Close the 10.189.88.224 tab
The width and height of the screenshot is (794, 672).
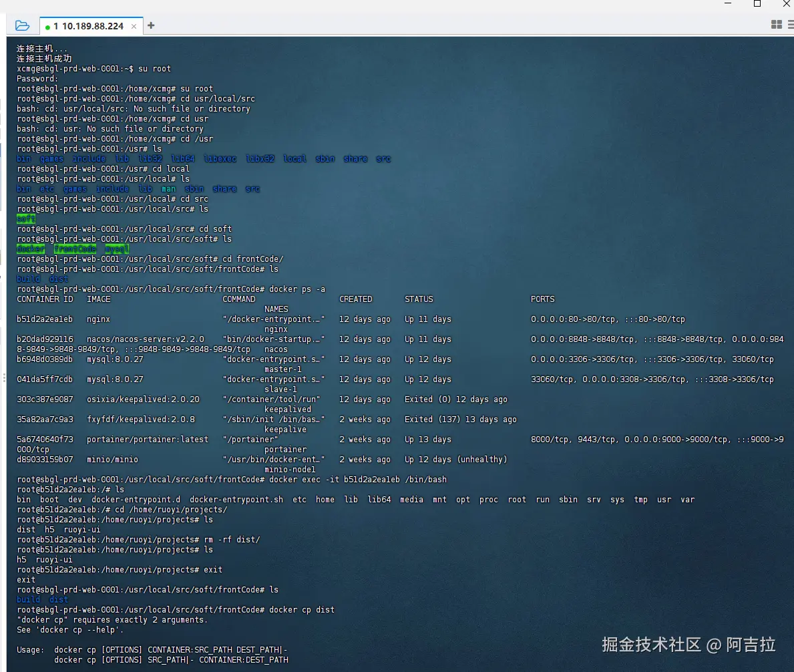[x=134, y=26]
